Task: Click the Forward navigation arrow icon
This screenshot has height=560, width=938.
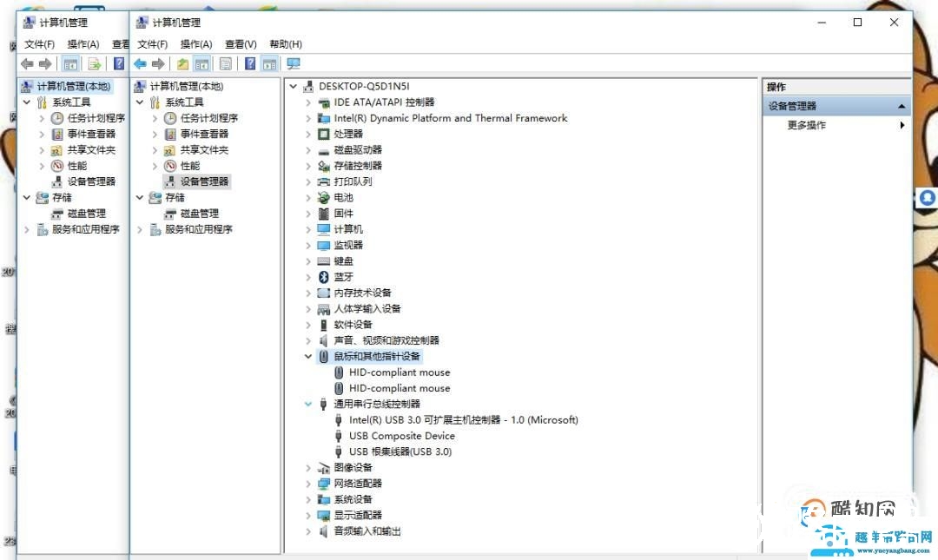Action: [x=158, y=63]
